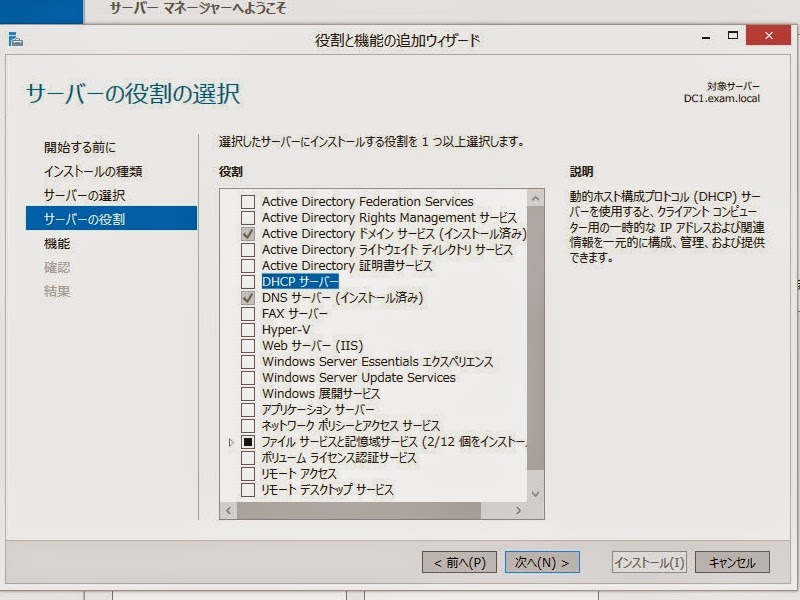Click the disabled 確認 step

click(57, 267)
